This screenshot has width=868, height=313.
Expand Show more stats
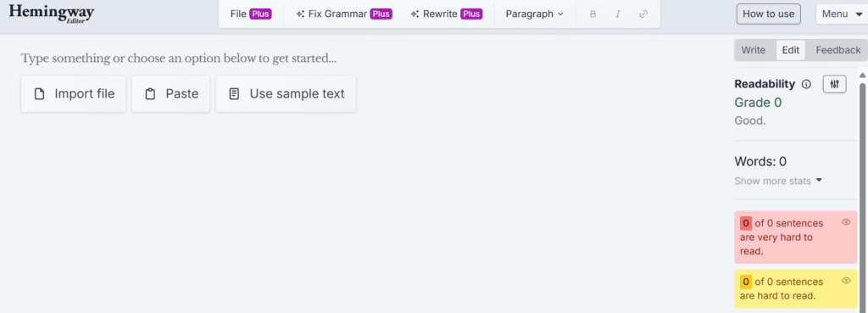[x=778, y=181]
